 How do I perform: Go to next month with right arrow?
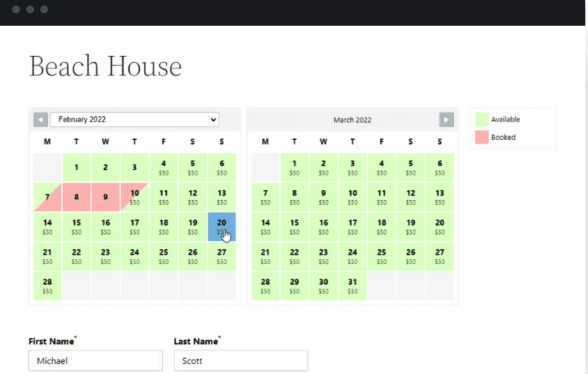(446, 120)
